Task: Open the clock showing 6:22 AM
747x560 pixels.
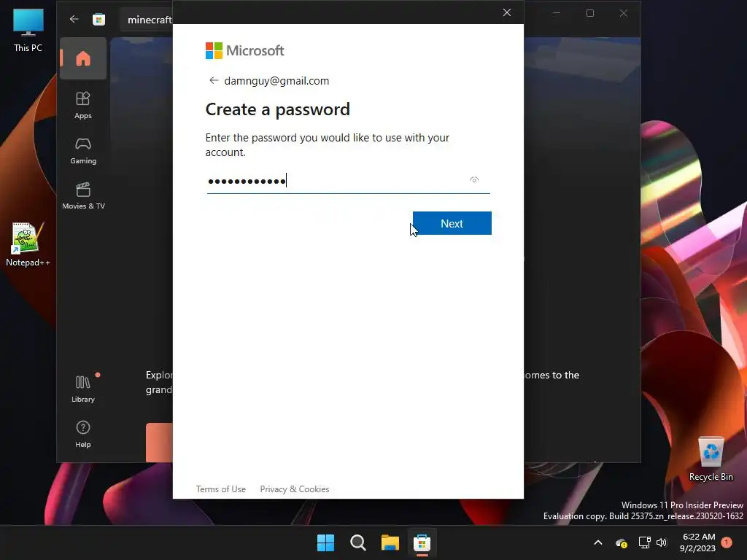Action: click(698, 542)
